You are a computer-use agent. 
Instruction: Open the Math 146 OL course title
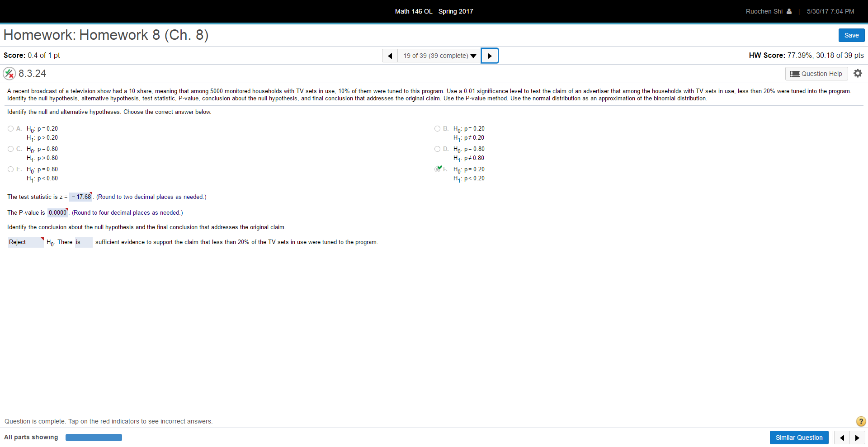coord(434,11)
